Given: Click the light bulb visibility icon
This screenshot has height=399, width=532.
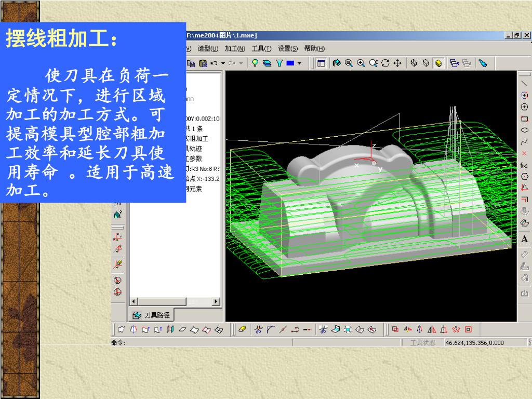Looking at the screenshot, I should pyautogui.click(x=255, y=63).
